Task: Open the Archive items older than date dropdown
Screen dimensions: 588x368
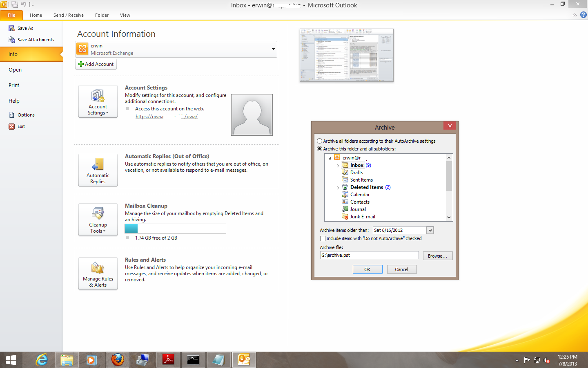Action: (430, 231)
